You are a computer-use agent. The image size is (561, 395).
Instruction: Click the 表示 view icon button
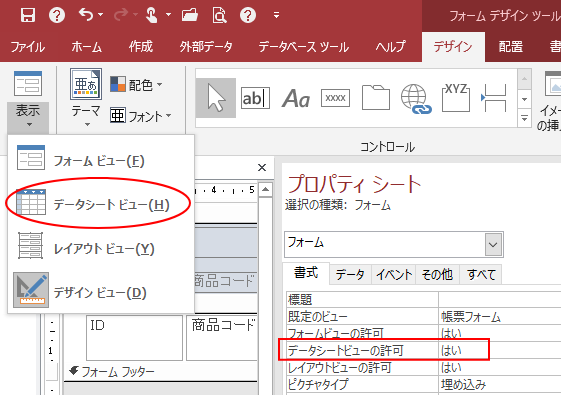(x=28, y=83)
